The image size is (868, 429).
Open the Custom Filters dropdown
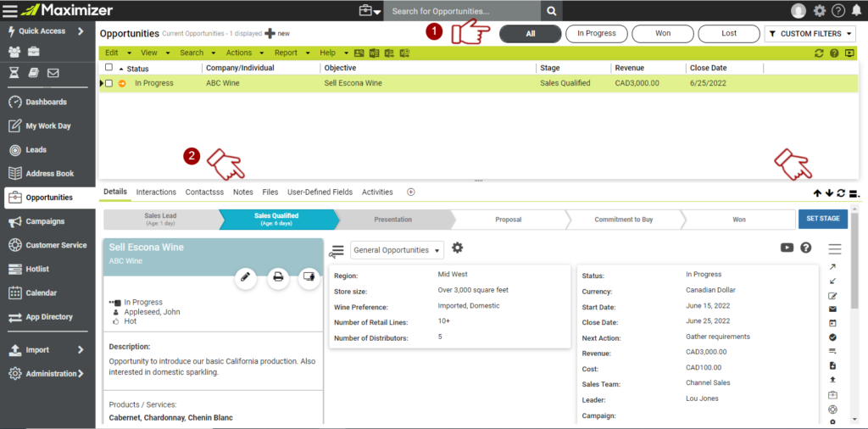810,34
